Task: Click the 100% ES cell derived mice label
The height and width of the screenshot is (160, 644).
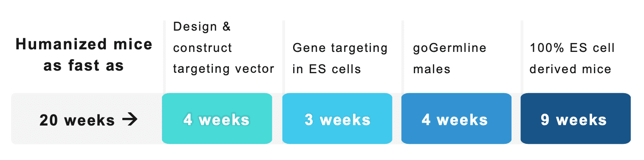Action: (x=572, y=58)
